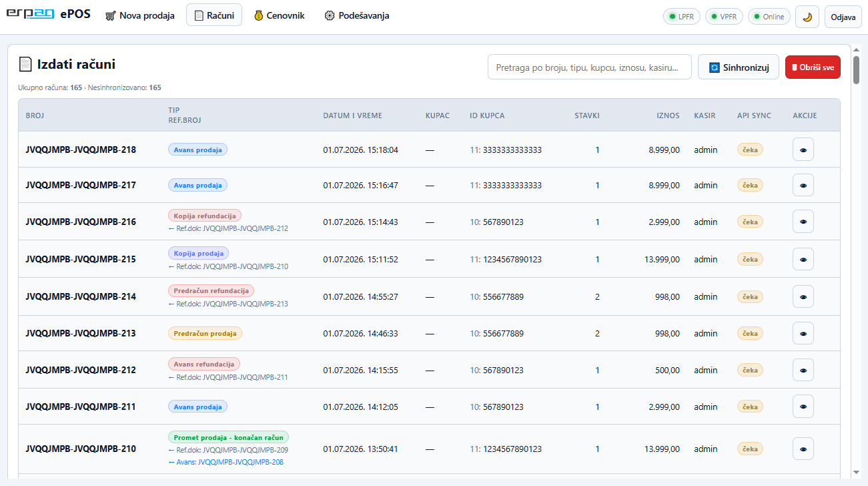Image resolution: width=868 pixels, height=486 pixels.
Task: View invoice JVQQJMPB-JVQQJMPB-211 eye icon
Action: [x=803, y=407]
